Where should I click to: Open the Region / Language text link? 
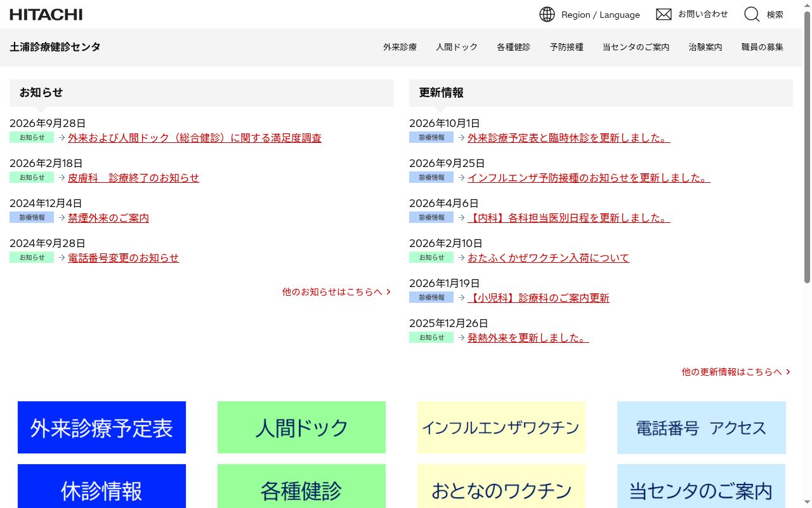[x=600, y=15]
